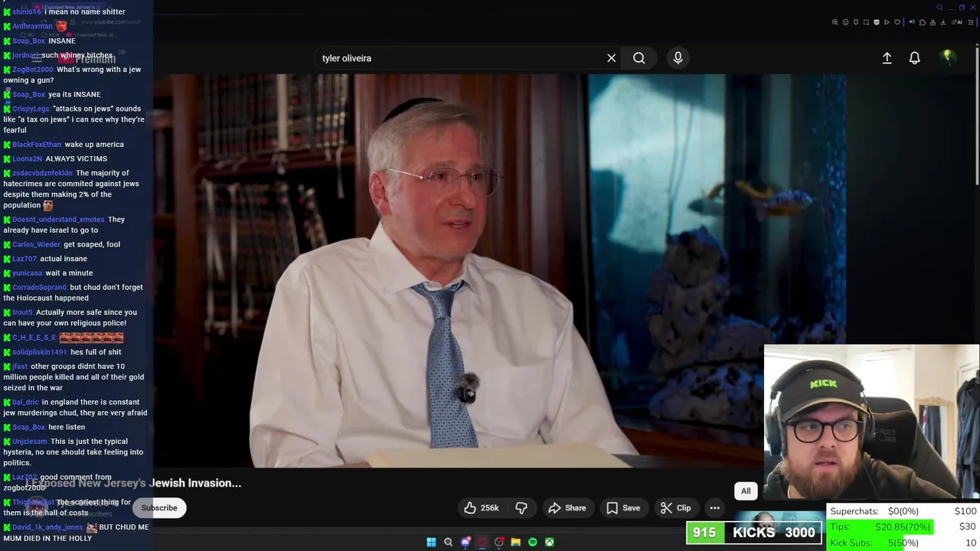Open the account avatar menu

947,57
